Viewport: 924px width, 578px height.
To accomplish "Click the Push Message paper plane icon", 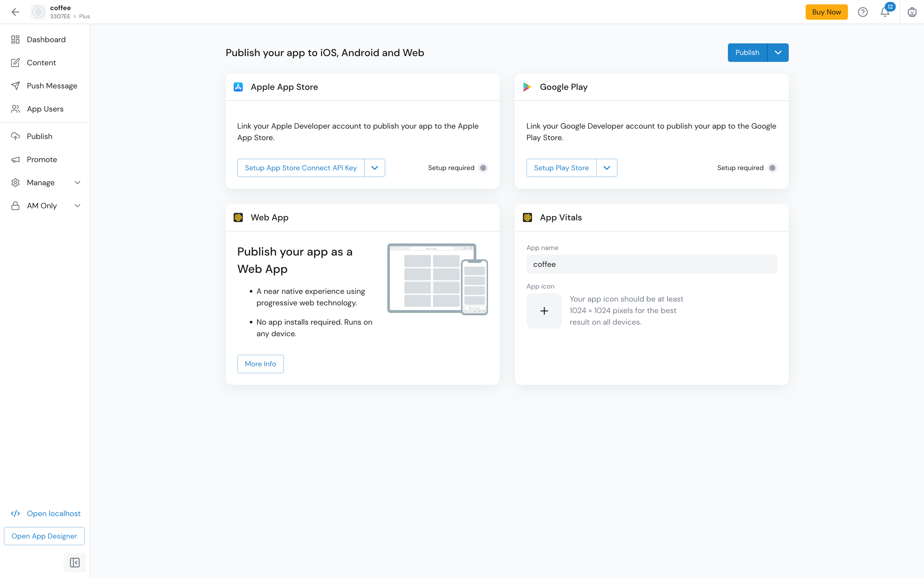I will (x=15, y=86).
